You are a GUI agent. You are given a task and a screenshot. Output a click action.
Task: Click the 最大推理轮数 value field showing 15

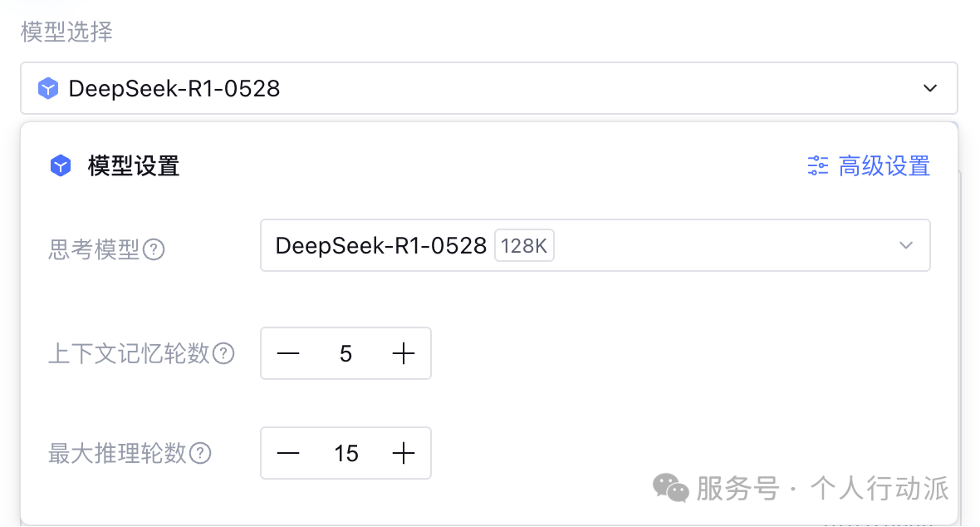(x=346, y=454)
